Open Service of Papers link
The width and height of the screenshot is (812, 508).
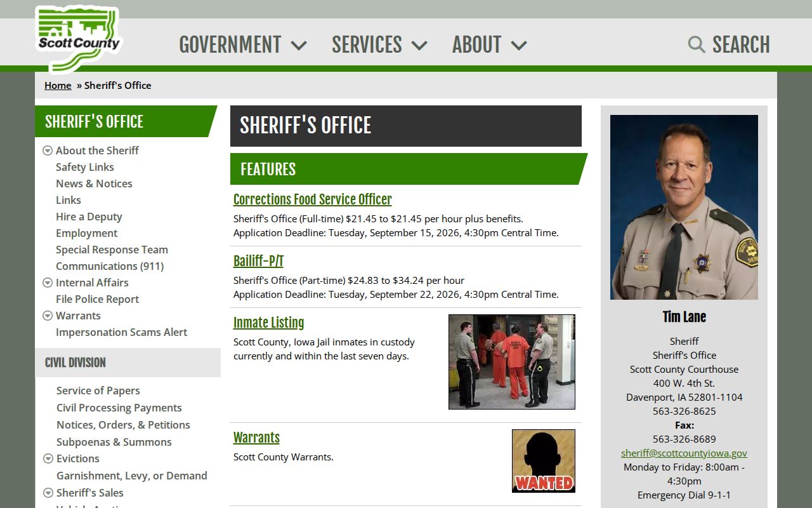tap(98, 391)
